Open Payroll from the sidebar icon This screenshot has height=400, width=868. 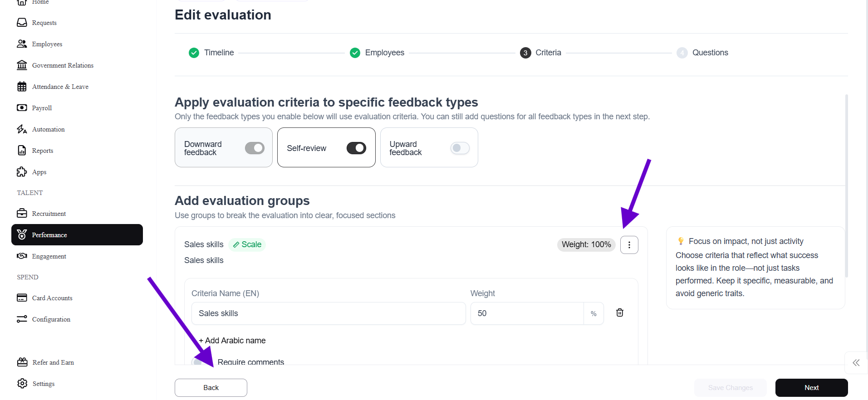[22, 108]
